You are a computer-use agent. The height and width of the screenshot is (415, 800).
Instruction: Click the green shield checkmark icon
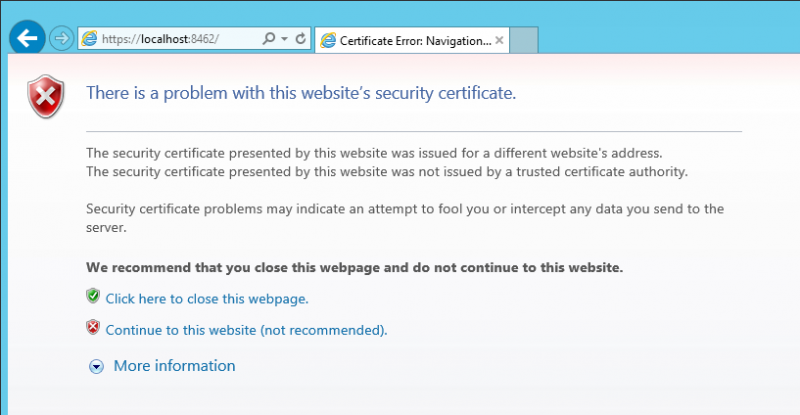point(93,296)
